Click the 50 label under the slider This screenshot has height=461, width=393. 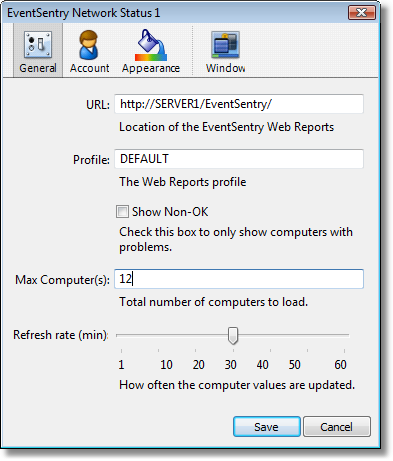tap(294, 365)
